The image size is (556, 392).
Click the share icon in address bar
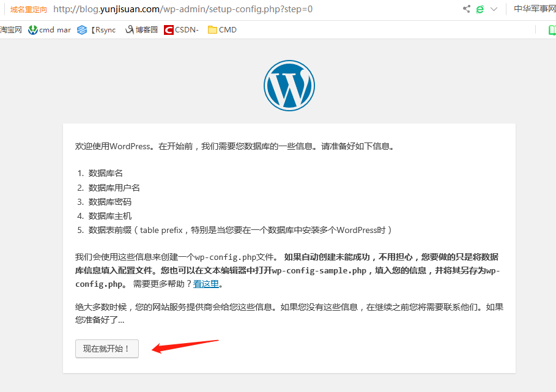[x=466, y=9]
